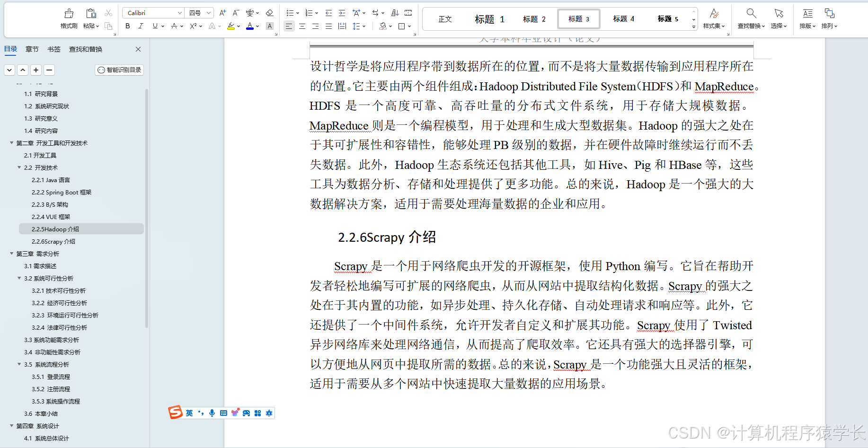
Task: Click the Select (选择) cursor icon
Action: tap(779, 13)
